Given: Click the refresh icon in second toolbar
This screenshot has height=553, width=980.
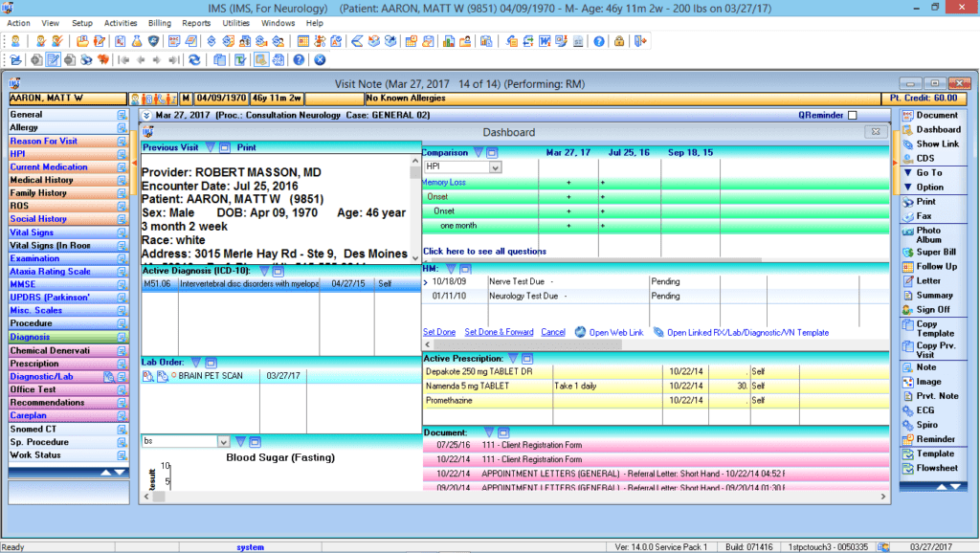Looking at the screenshot, I should tap(194, 59).
